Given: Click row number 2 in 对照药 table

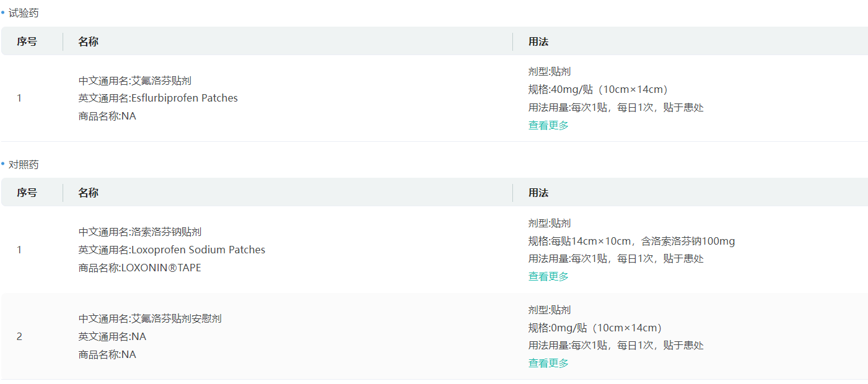Looking at the screenshot, I should tap(19, 336).
